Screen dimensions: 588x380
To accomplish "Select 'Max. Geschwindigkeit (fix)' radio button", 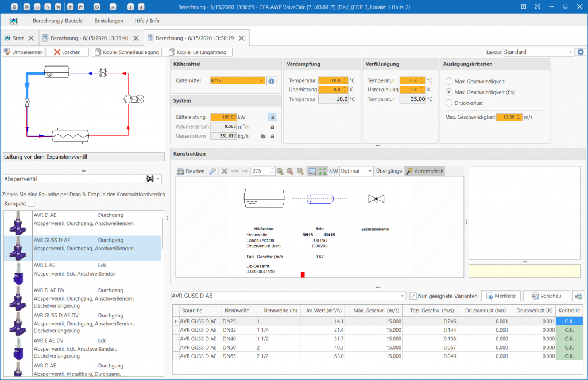I will pos(449,92).
